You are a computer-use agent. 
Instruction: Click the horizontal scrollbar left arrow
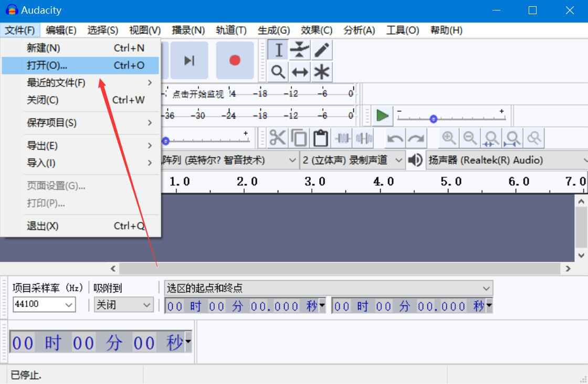pos(113,268)
